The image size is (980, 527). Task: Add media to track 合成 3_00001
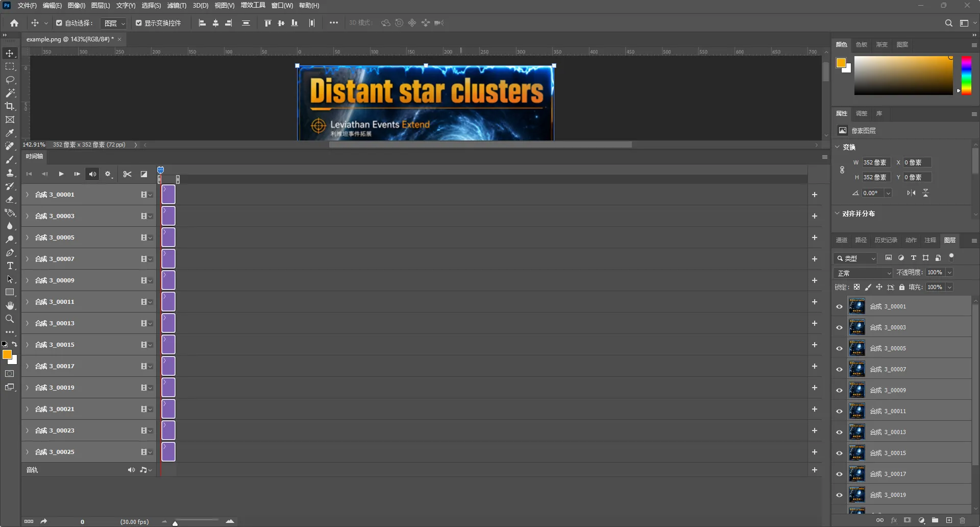tap(815, 195)
